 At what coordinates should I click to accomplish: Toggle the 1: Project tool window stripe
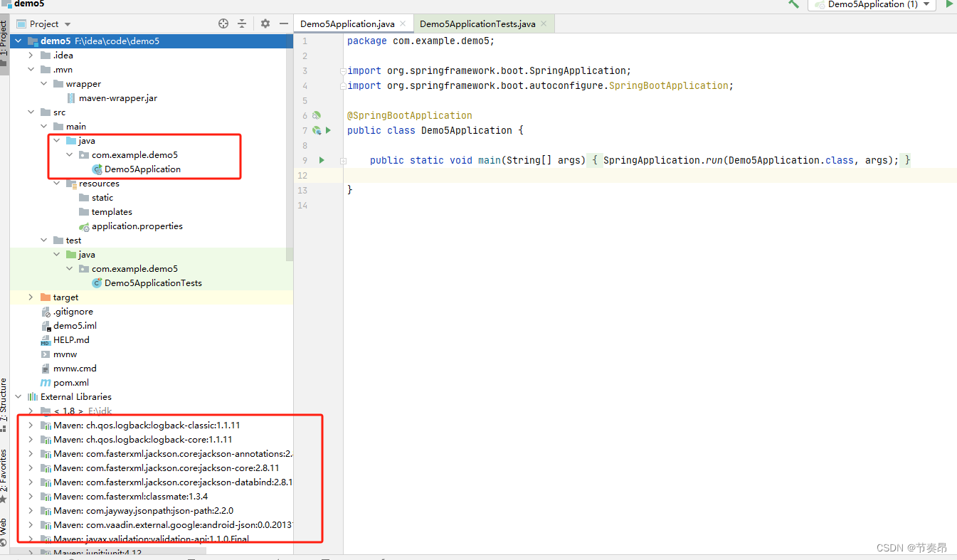pos(4,44)
